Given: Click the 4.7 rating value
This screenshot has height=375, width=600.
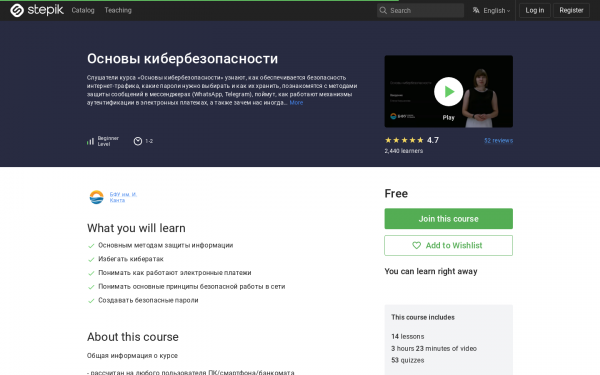Looking at the screenshot, I should click(433, 140).
